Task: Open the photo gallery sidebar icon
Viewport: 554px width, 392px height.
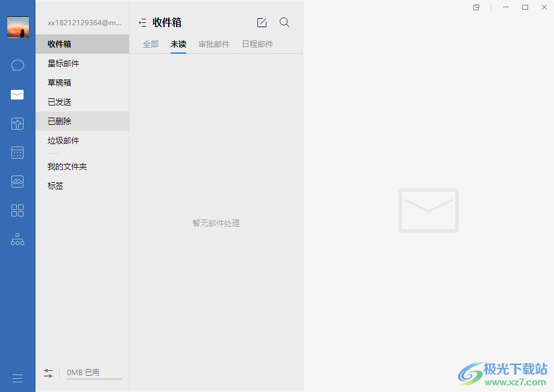Action: pos(17,181)
